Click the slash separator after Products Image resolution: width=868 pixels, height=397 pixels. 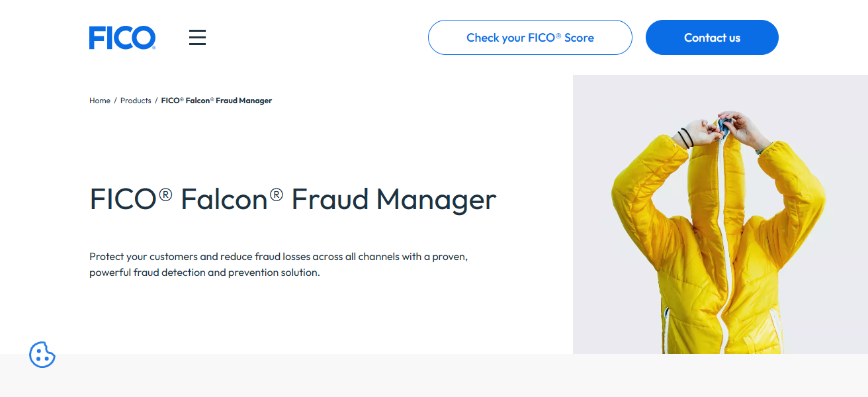coord(156,101)
